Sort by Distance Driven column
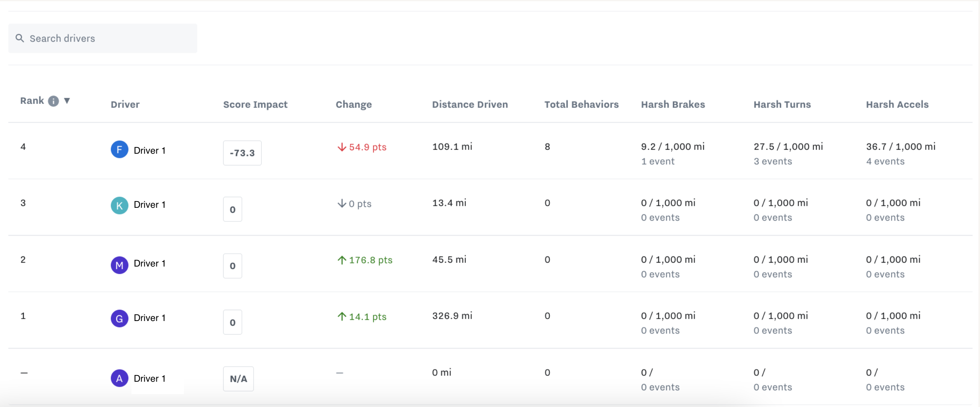 470,104
